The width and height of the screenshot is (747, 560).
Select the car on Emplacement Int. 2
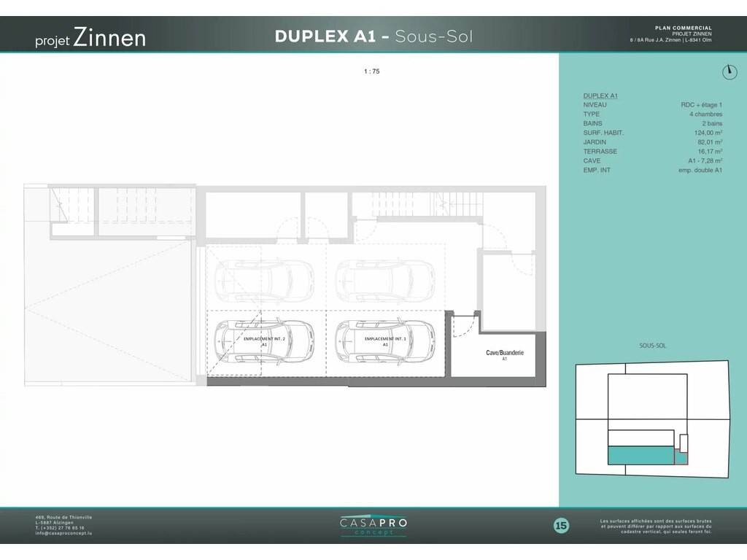(264, 341)
